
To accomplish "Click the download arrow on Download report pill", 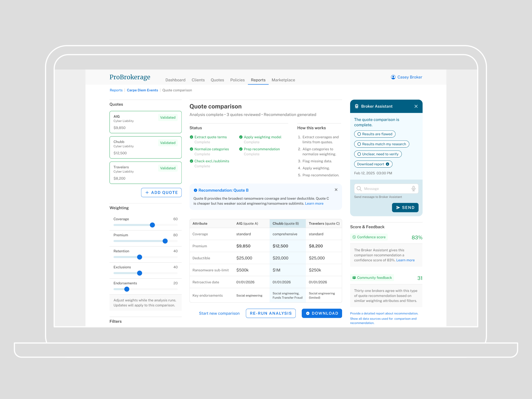I will pyautogui.click(x=387, y=164).
